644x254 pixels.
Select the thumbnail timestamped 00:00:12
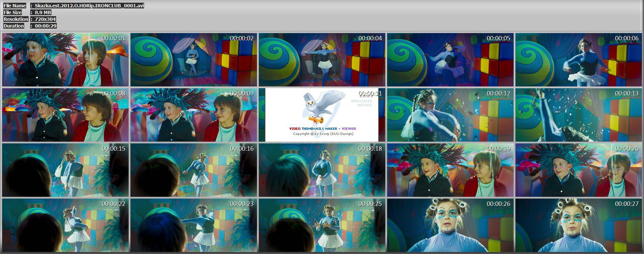pos(450,115)
